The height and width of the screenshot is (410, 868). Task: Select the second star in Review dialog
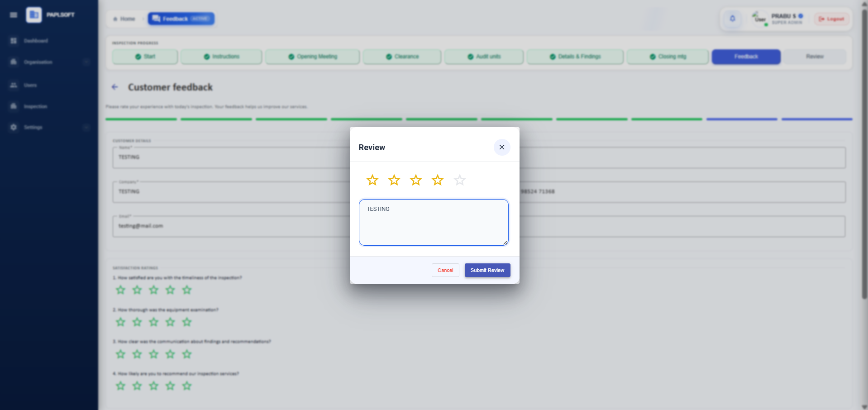pos(394,180)
